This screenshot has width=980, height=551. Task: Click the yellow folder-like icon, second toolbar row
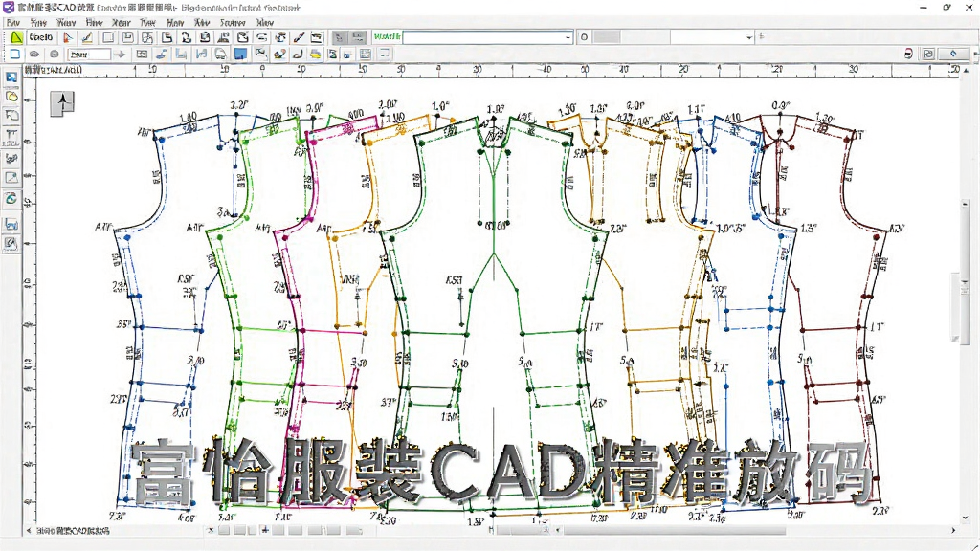[315, 55]
